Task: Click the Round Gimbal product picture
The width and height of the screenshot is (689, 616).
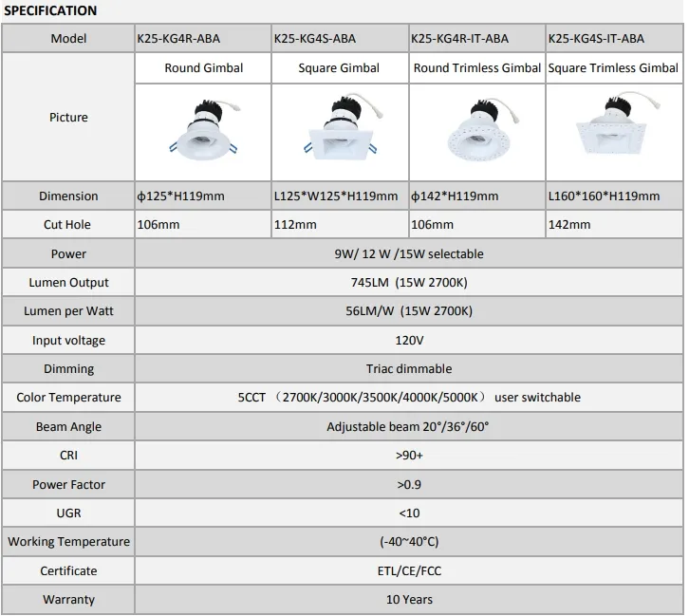Action: click(203, 132)
